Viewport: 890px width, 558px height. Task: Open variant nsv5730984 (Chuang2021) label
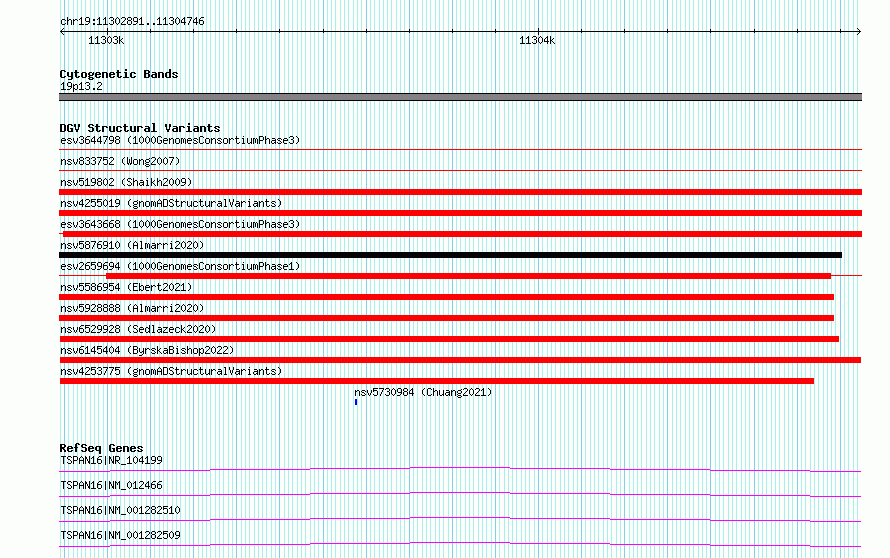pos(423,392)
